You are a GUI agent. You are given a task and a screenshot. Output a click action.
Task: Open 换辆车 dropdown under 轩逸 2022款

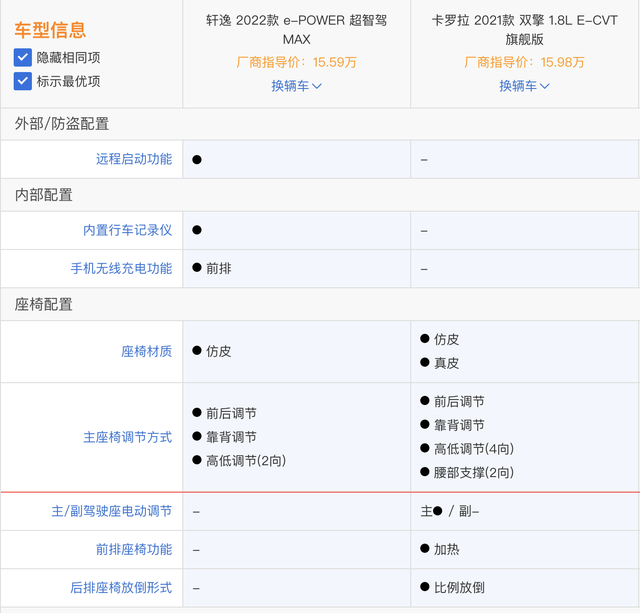(296, 86)
